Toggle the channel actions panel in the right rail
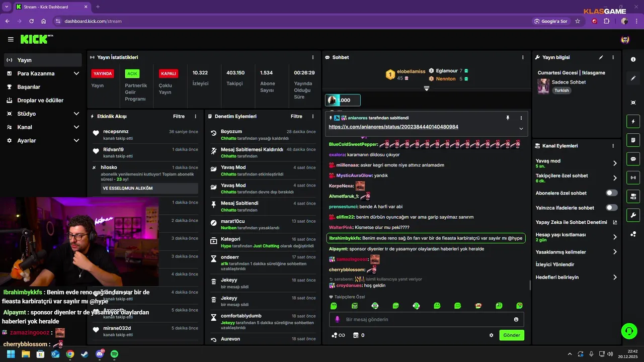This screenshot has height=362, width=644. pos(633,196)
